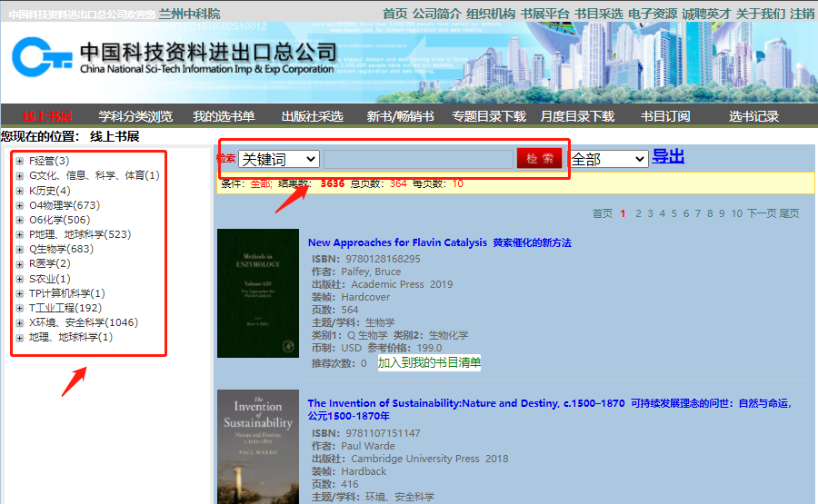Screen dimensions: 818x504
Task: Expand the F经管(3) category
Action: [20, 161]
